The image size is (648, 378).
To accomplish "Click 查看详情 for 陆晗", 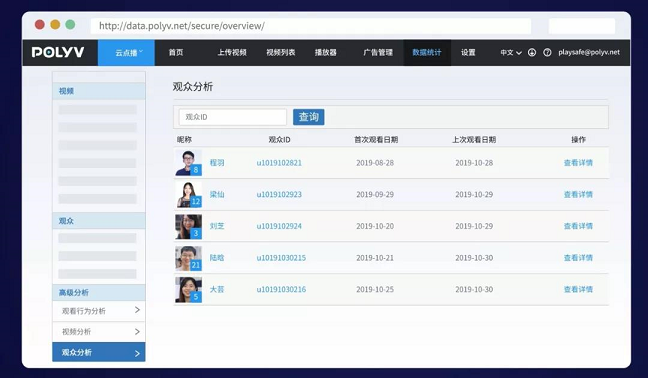I will 578,258.
